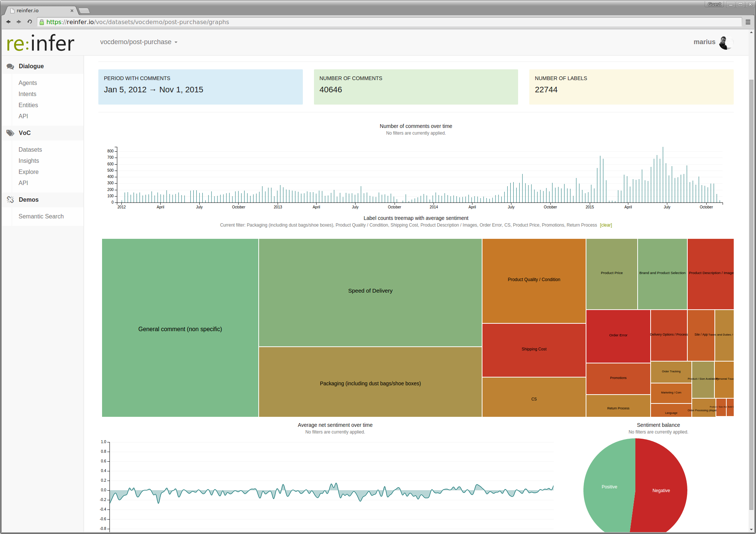This screenshot has width=756, height=534.
Task: Click the [clear] filter link
Action: [606, 225]
